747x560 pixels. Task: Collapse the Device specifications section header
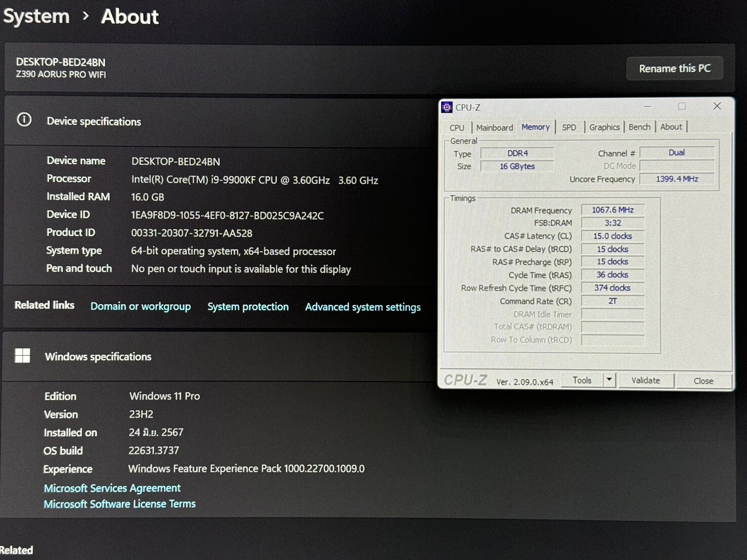pos(220,121)
